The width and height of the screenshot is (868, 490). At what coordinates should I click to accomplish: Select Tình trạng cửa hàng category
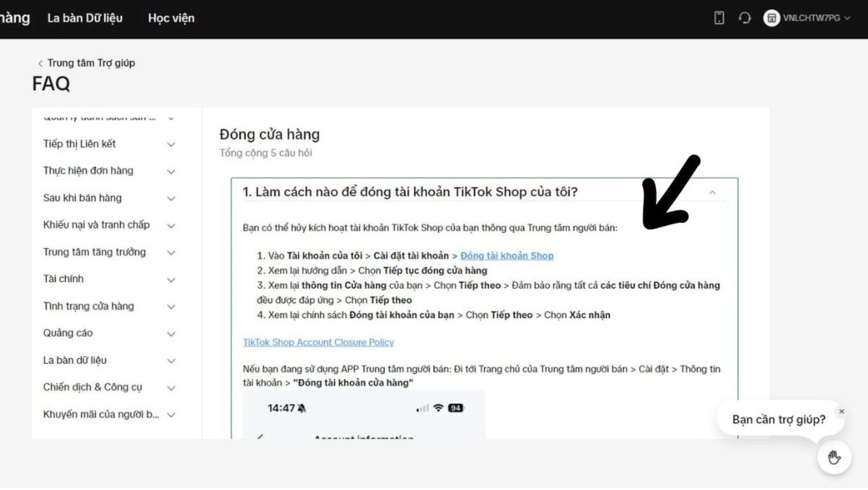(x=88, y=306)
